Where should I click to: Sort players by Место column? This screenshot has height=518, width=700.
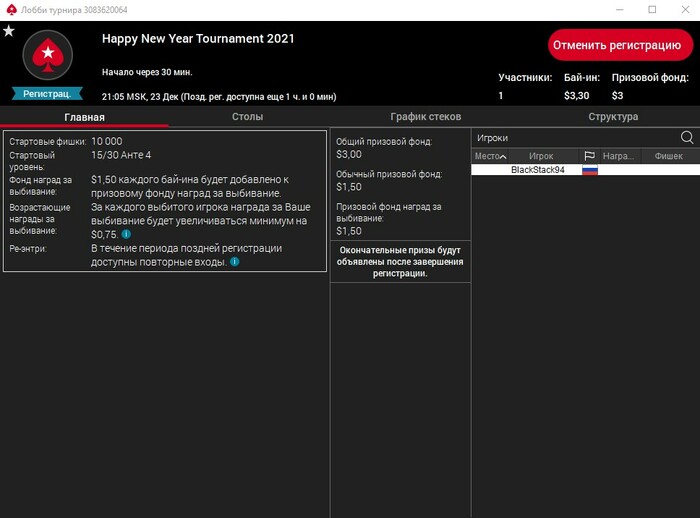[490, 156]
